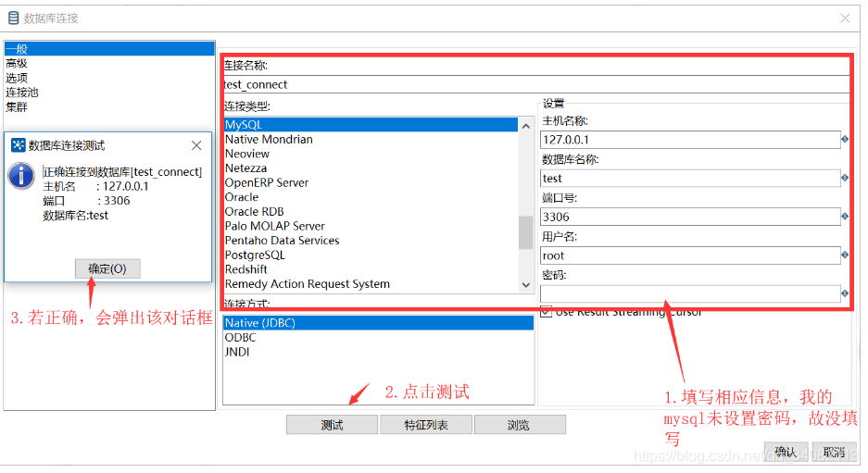868x473 pixels.
Task: Click the connection name field test_connect
Action: [x=536, y=84]
